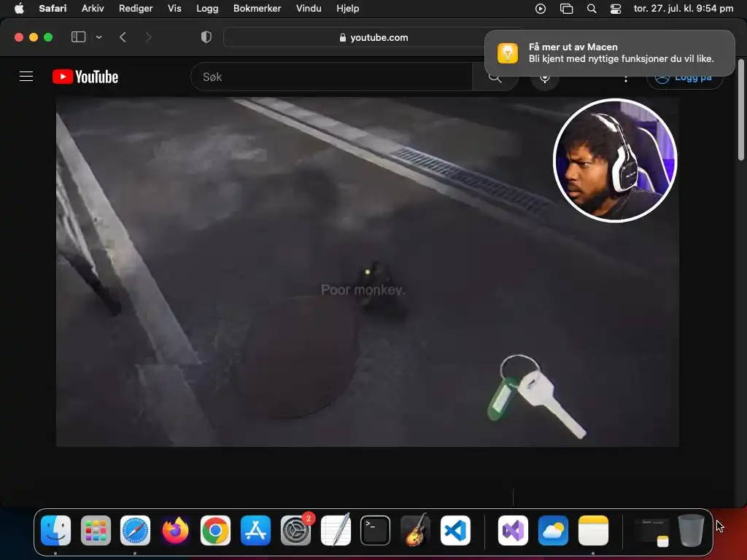The width and height of the screenshot is (747, 560).
Task: Open the Hjelp menu
Action: (x=348, y=8)
